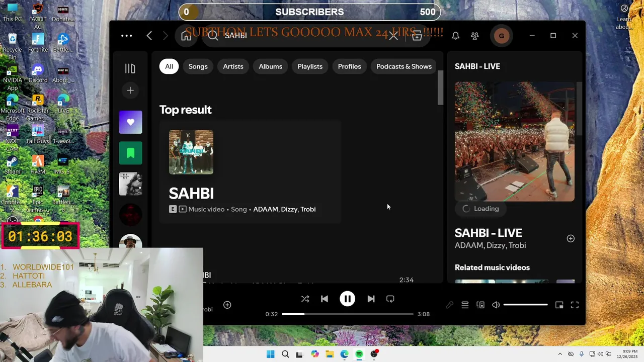Go back with the left arrow
644x362 pixels.
(149, 36)
